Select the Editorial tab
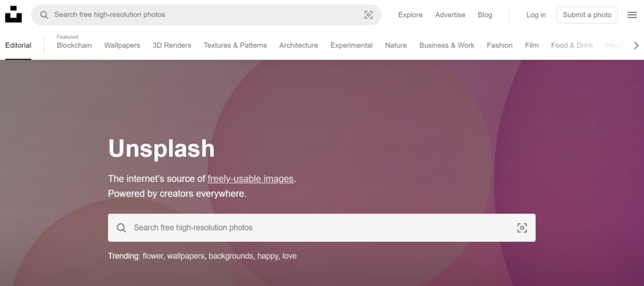The width and height of the screenshot is (644, 286). tap(18, 45)
